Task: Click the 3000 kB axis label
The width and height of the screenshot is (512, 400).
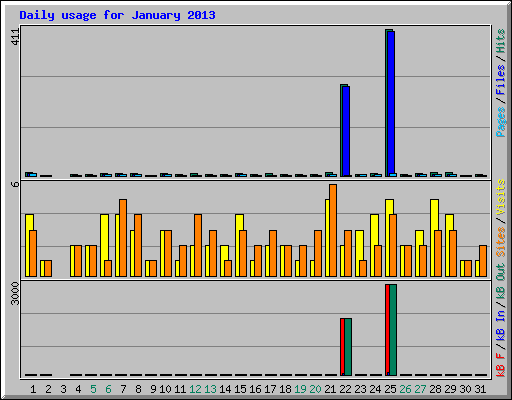Action: pyautogui.click(x=15, y=293)
